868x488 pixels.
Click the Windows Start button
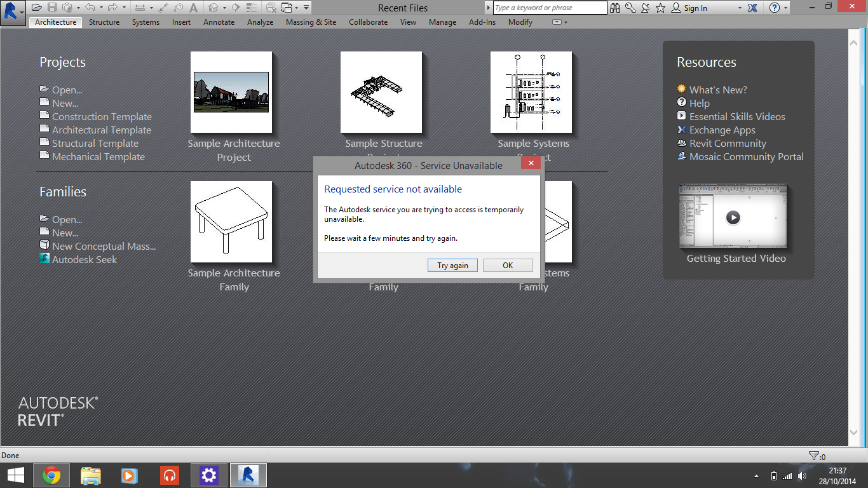15,475
